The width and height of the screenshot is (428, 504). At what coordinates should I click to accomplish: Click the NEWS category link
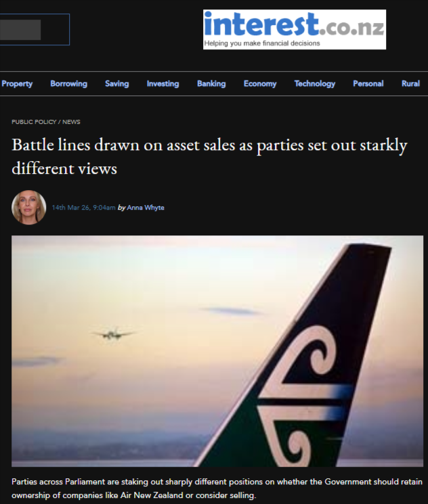click(71, 122)
